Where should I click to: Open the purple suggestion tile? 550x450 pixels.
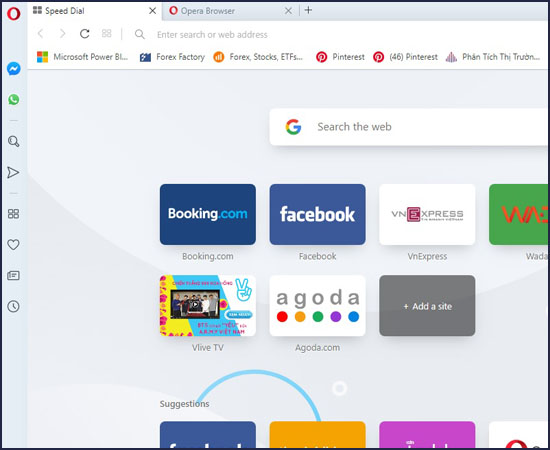click(x=427, y=435)
